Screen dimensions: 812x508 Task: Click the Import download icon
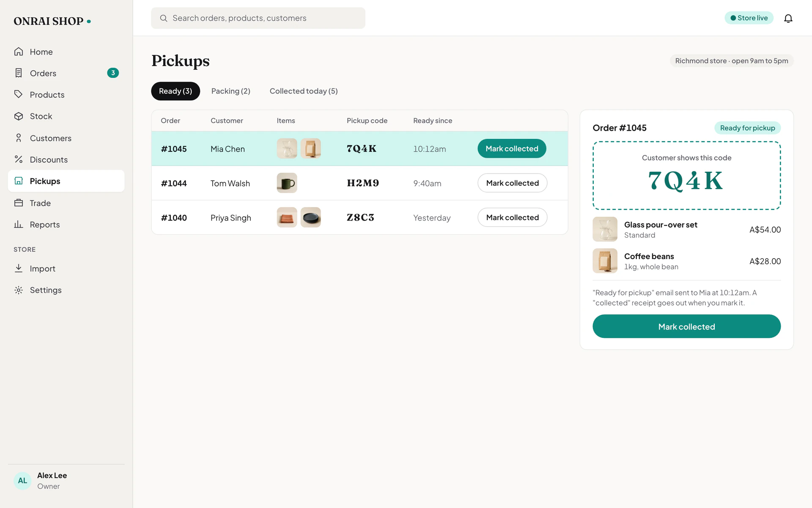19,268
